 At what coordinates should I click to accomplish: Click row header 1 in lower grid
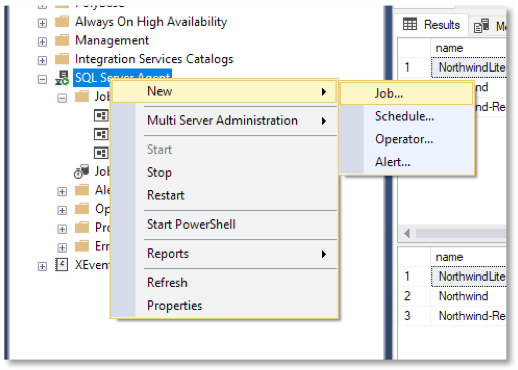(414, 276)
